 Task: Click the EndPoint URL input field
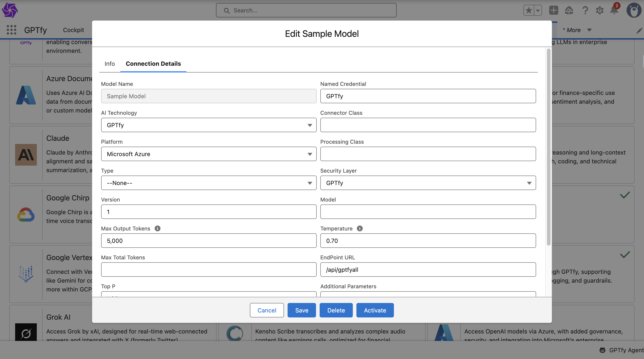(x=428, y=270)
